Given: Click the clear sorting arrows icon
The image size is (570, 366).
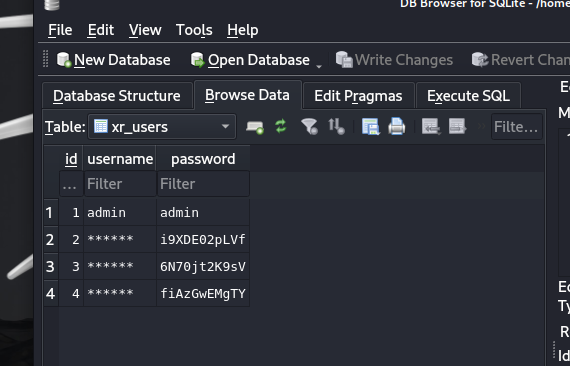Looking at the screenshot, I should pos(336,126).
